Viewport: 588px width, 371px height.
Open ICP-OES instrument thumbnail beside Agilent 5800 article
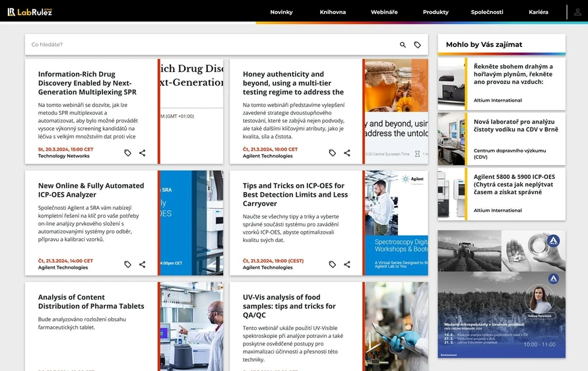coord(451,194)
